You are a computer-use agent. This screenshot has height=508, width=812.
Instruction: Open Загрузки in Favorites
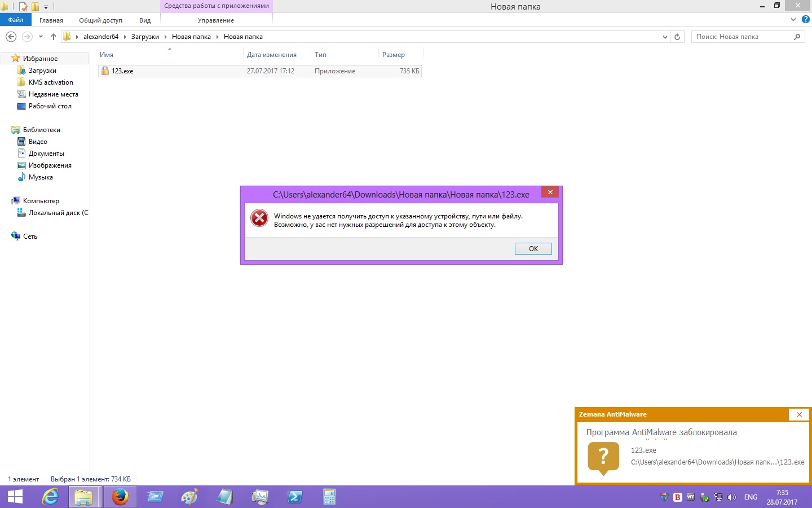42,71
